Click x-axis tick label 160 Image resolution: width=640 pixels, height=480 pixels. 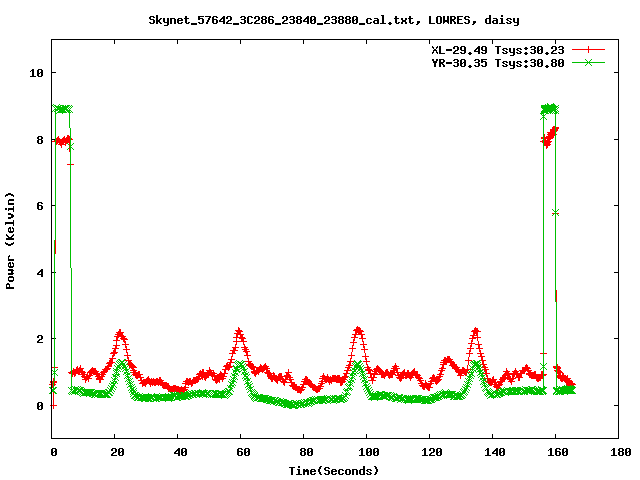[x=558, y=452]
